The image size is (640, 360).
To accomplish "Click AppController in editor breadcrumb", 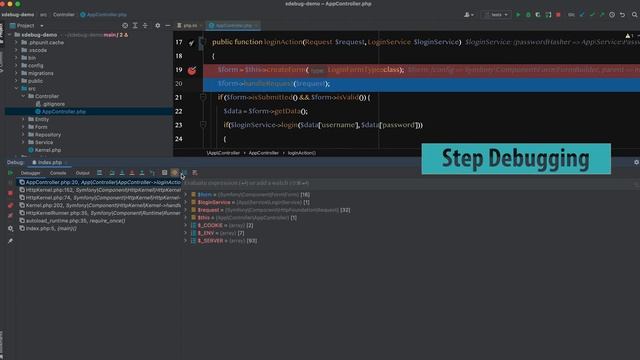I will (x=264, y=153).
